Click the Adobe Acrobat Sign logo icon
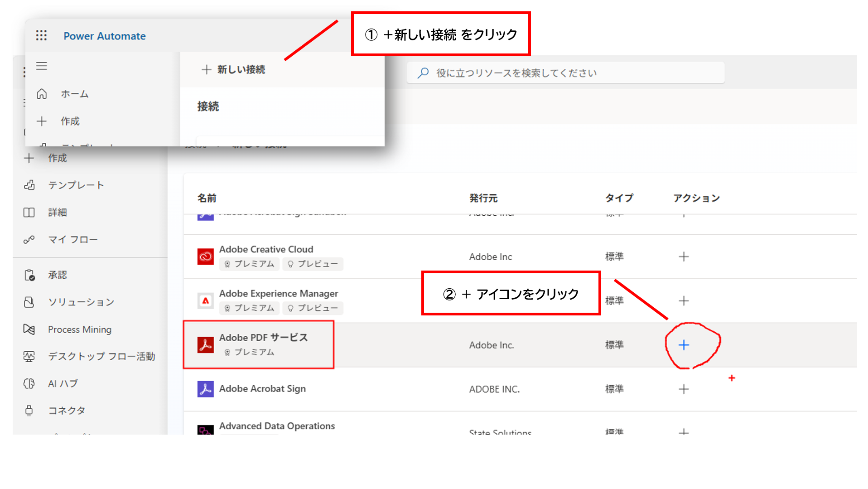The width and height of the screenshot is (868, 489). point(205,389)
